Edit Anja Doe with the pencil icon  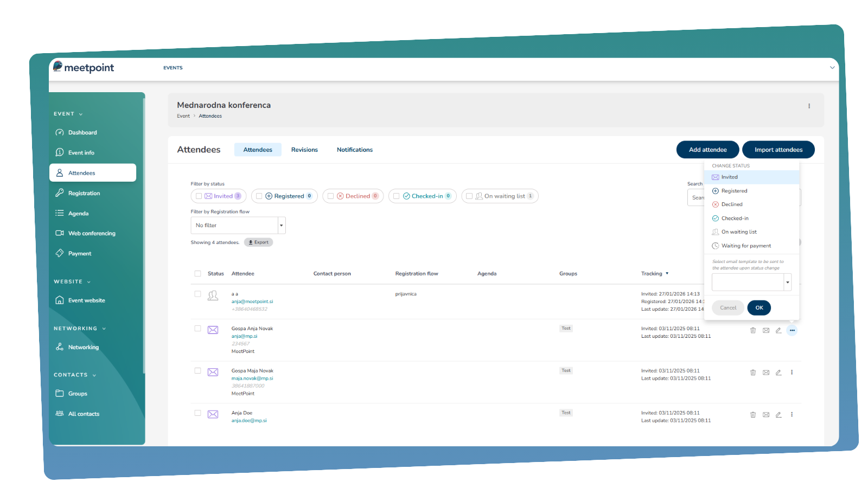tap(778, 415)
